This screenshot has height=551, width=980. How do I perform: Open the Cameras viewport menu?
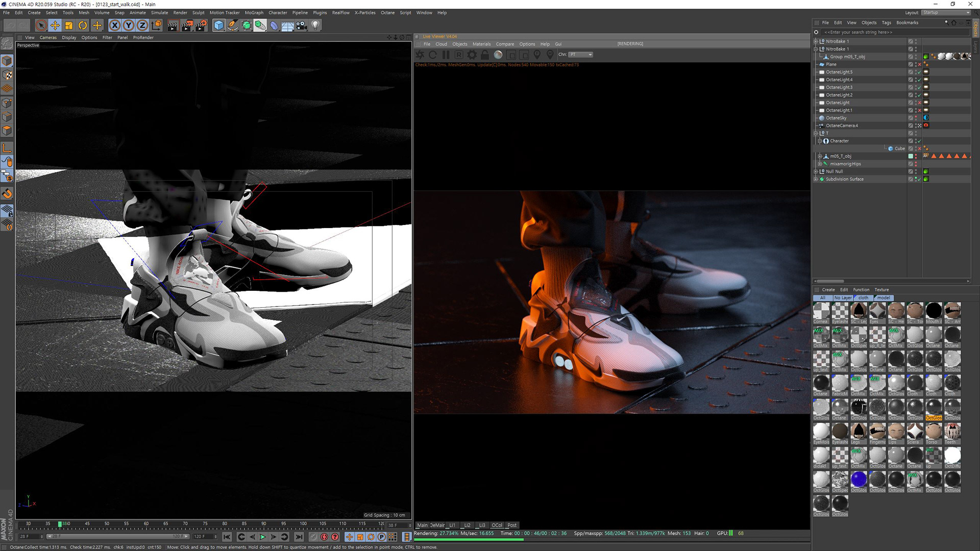pyautogui.click(x=48, y=38)
